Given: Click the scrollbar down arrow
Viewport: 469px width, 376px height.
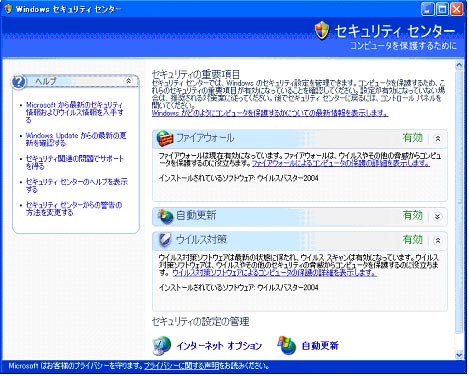Looking at the screenshot, I should (x=459, y=355).
